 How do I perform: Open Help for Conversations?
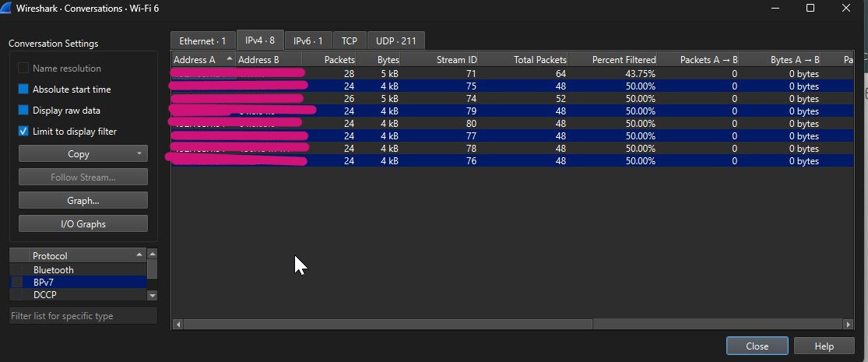click(x=824, y=346)
